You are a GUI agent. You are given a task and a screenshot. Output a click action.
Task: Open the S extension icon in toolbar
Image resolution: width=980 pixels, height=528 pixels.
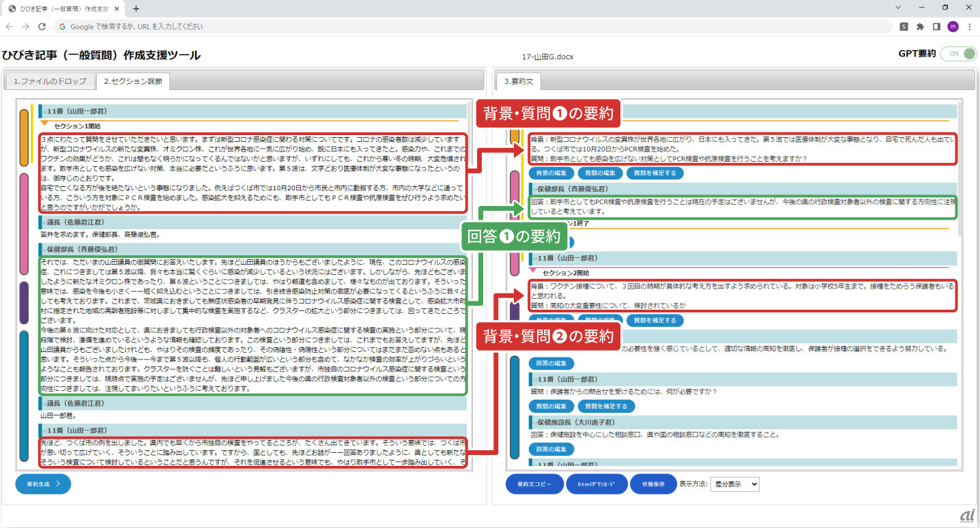click(x=904, y=27)
